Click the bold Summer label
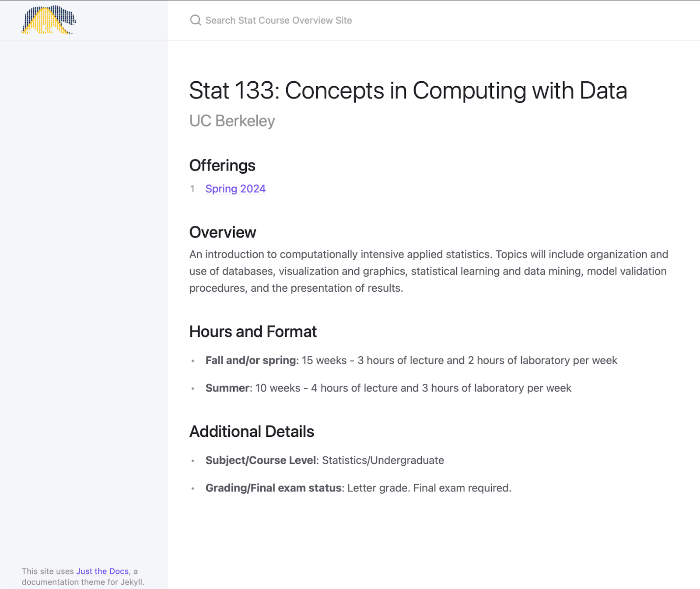 tap(227, 388)
